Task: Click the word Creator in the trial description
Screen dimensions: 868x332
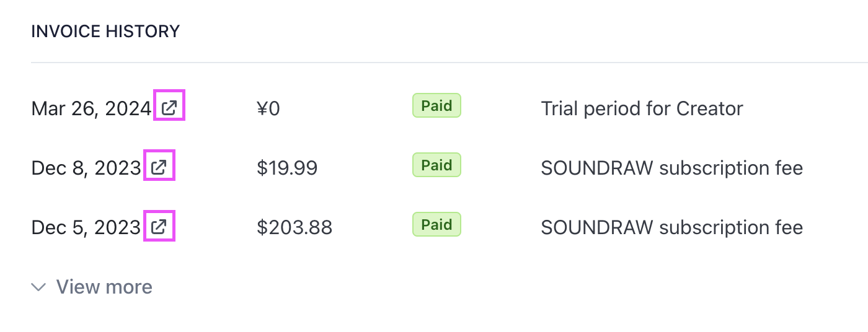Action: click(709, 109)
